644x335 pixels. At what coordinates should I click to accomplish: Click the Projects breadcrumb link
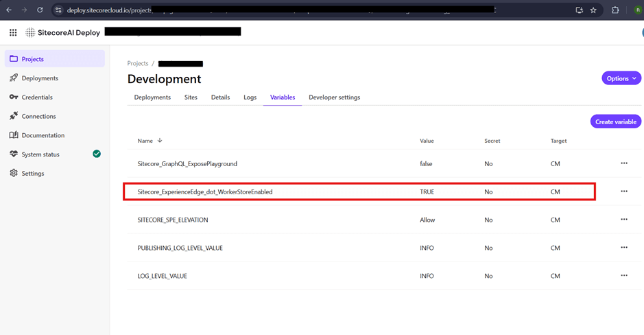pyautogui.click(x=138, y=63)
